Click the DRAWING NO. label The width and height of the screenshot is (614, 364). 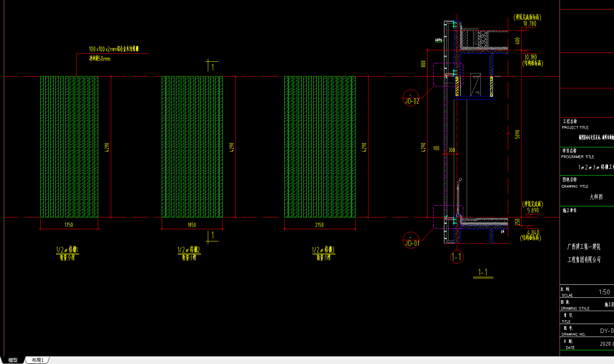pyautogui.click(x=574, y=334)
